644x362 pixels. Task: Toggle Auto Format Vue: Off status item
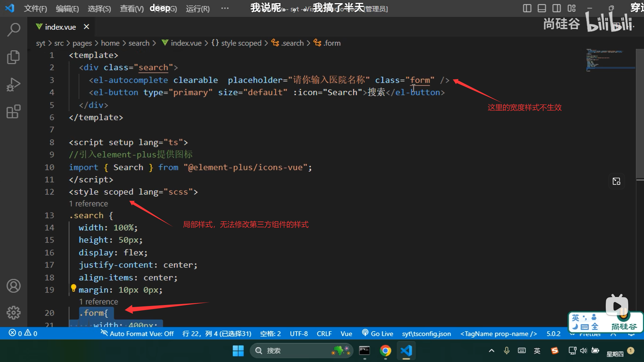(137, 334)
